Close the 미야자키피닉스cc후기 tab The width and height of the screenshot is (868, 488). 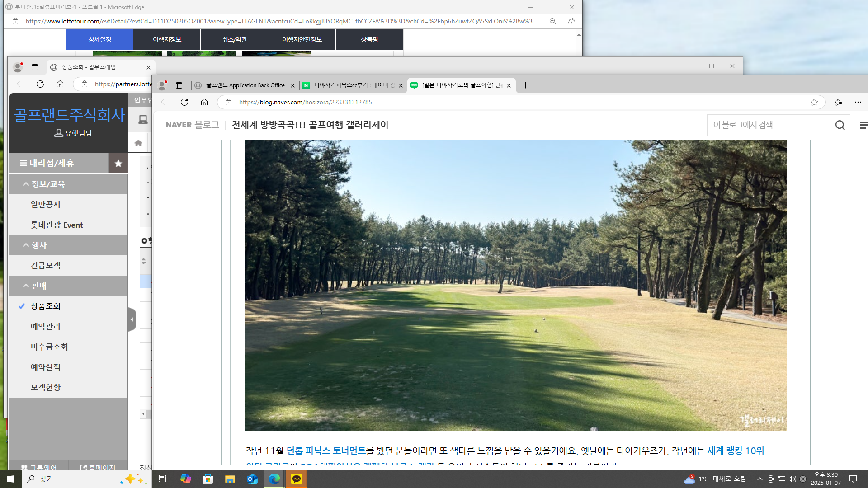pos(401,85)
